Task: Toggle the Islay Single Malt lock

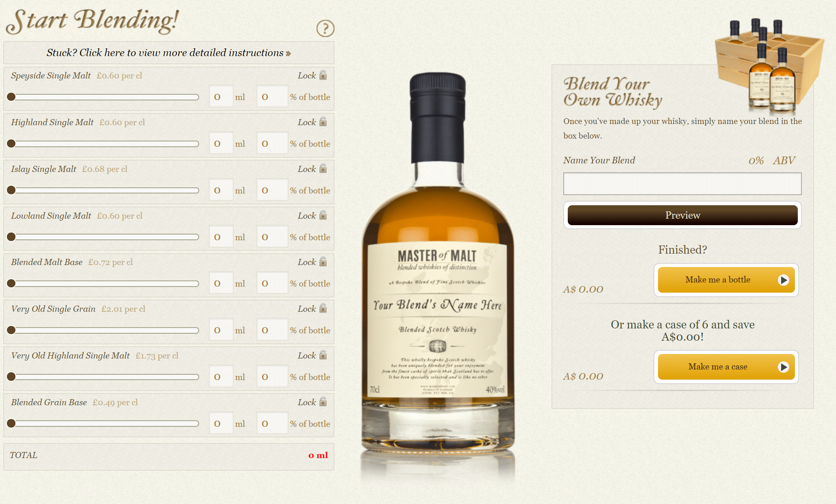Action: pos(323,169)
